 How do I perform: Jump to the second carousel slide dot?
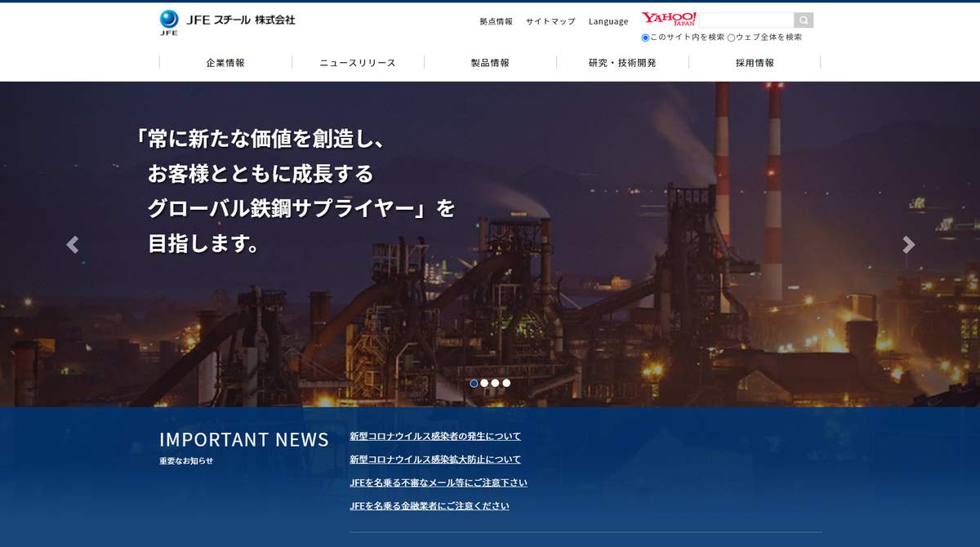pyautogui.click(x=484, y=383)
